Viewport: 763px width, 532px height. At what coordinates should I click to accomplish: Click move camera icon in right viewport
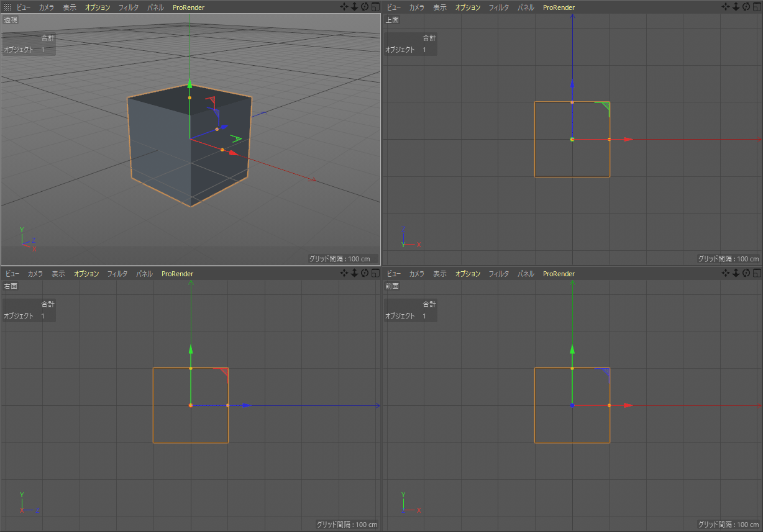(x=344, y=273)
